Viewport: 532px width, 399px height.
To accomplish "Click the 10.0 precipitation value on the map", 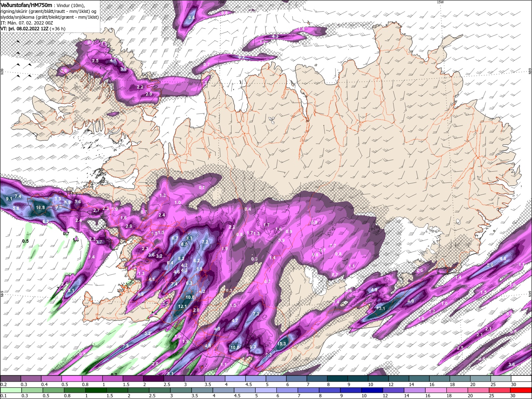I will coord(235,347).
